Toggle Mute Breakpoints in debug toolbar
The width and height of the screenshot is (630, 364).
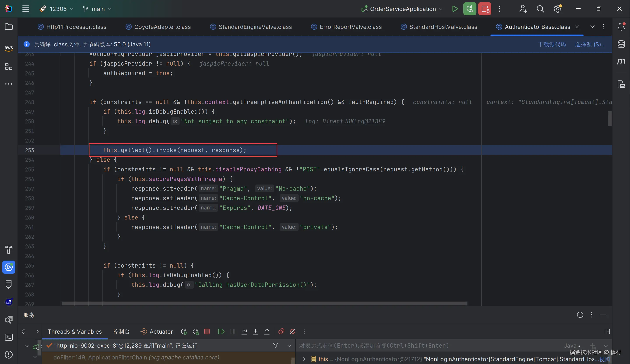coord(292,331)
